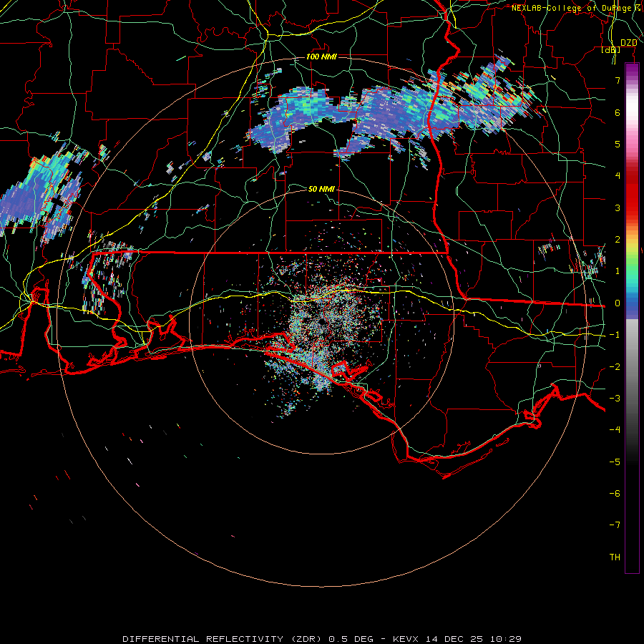
Task: Click the "100 NMI" range ring label
Action: [321, 57]
